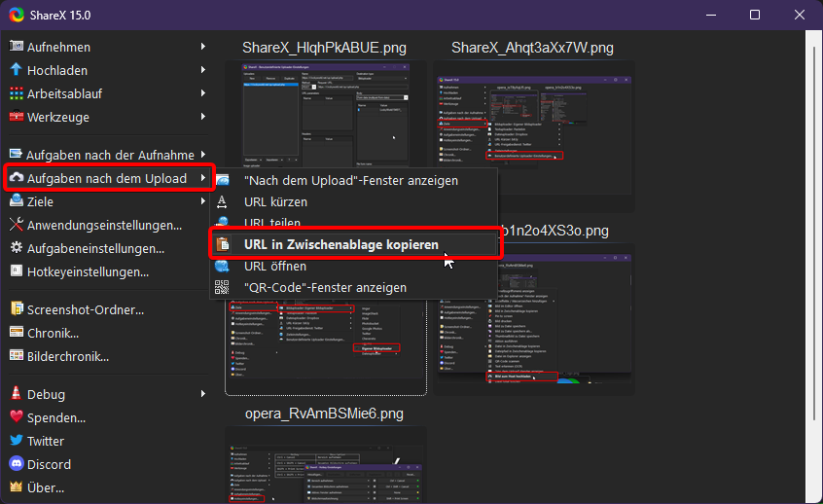
Task: Toggle "URL in Zwischenablage kopieren" task
Action: point(340,244)
